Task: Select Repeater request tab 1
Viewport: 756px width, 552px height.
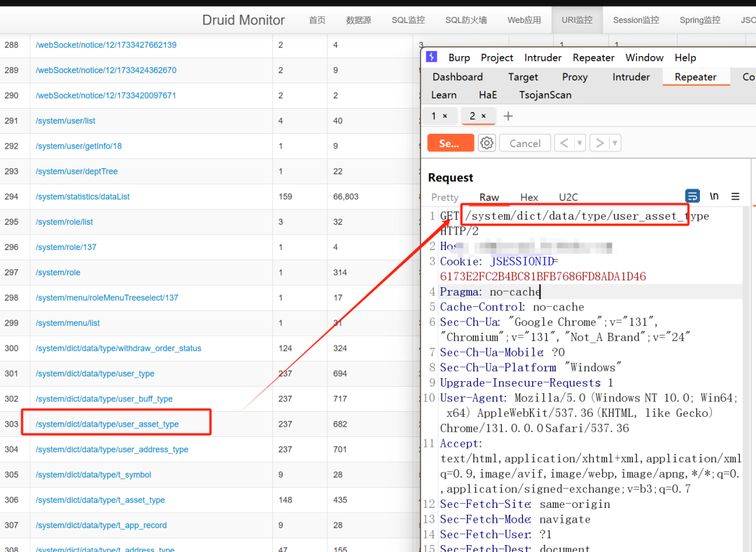Action: (433, 116)
